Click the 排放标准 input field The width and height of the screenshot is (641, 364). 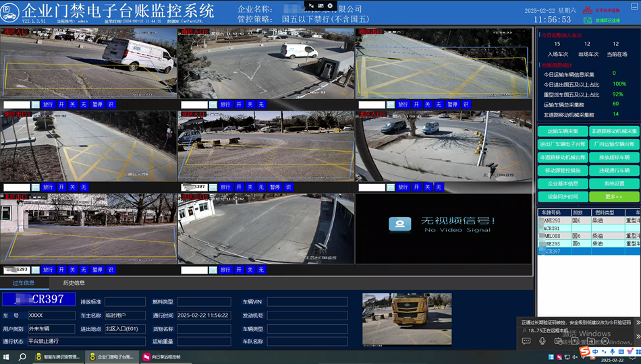click(x=124, y=302)
